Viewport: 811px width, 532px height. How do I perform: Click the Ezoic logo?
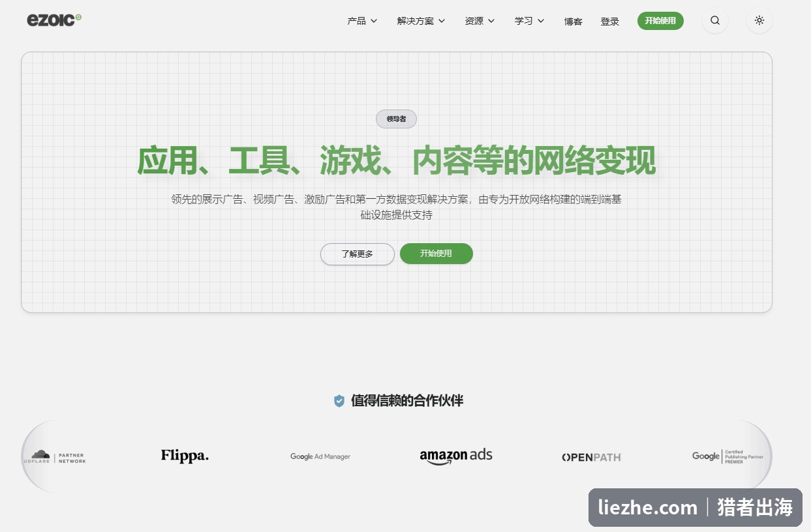point(54,20)
